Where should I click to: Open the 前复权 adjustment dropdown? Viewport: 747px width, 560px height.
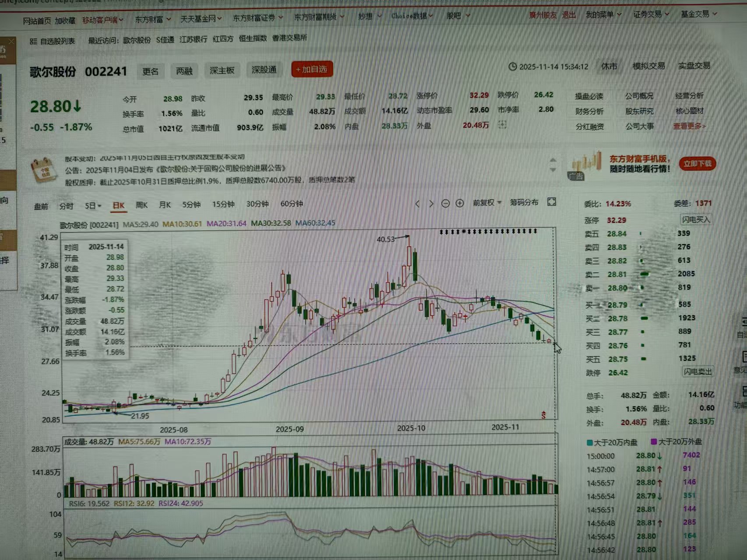tap(487, 203)
